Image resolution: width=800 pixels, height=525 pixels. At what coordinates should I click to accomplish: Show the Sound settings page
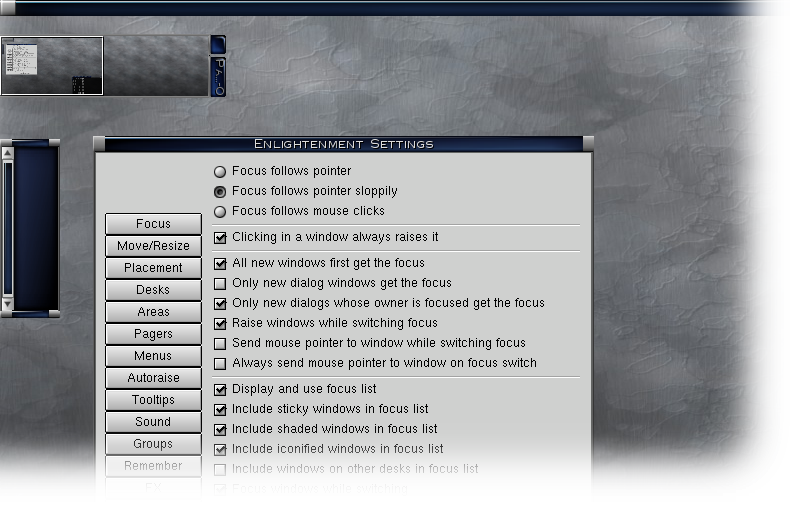(x=153, y=422)
